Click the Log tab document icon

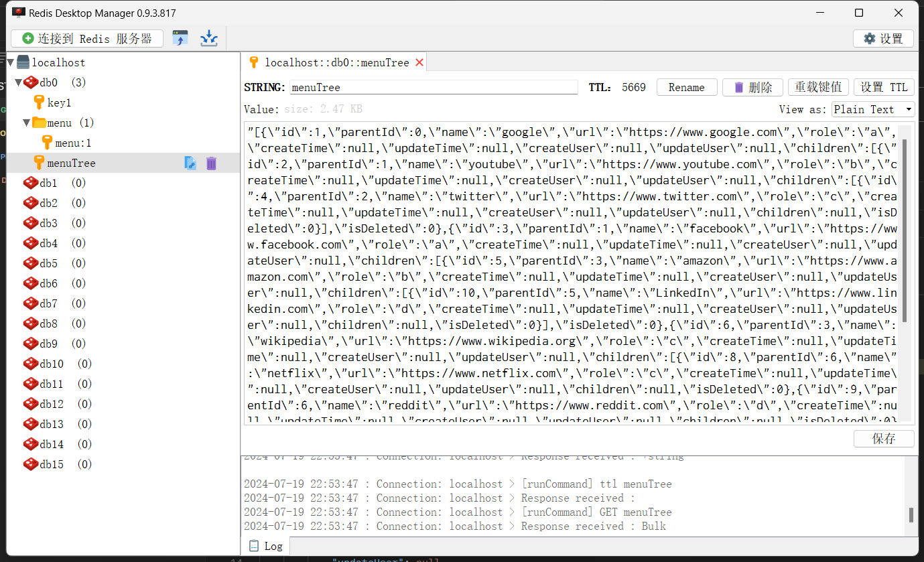point(255,545)
